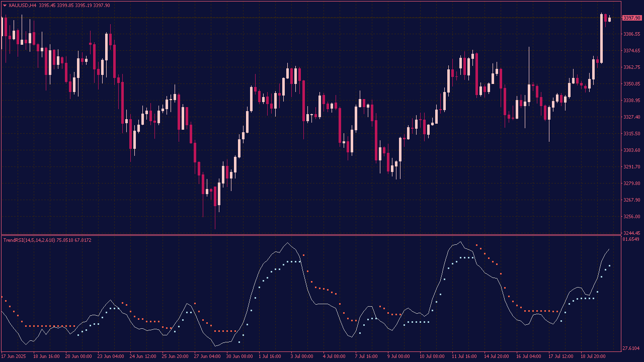644x362 pixels.
Task: Click the 3303.60 price scale level
Action: tap(631, 150)
